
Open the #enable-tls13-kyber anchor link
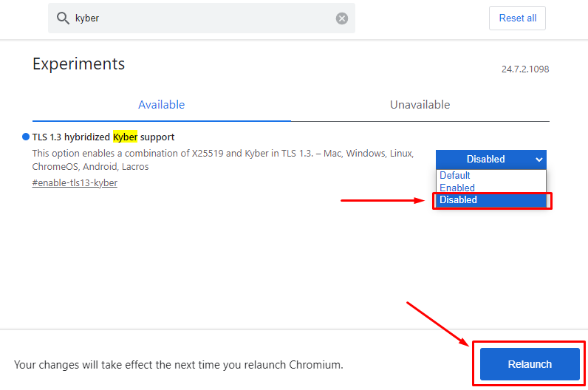point(75,183)
